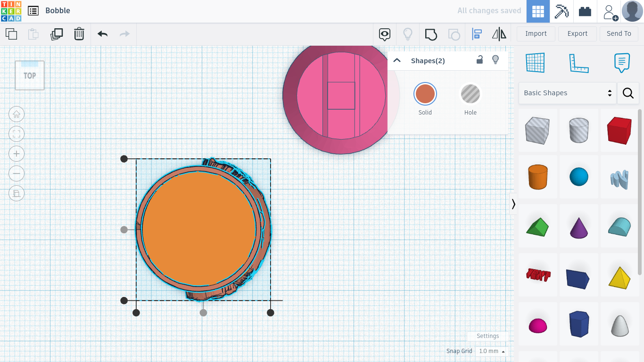The image size is (644, 362).
Task: Open grid Settings
Action: 487,336
